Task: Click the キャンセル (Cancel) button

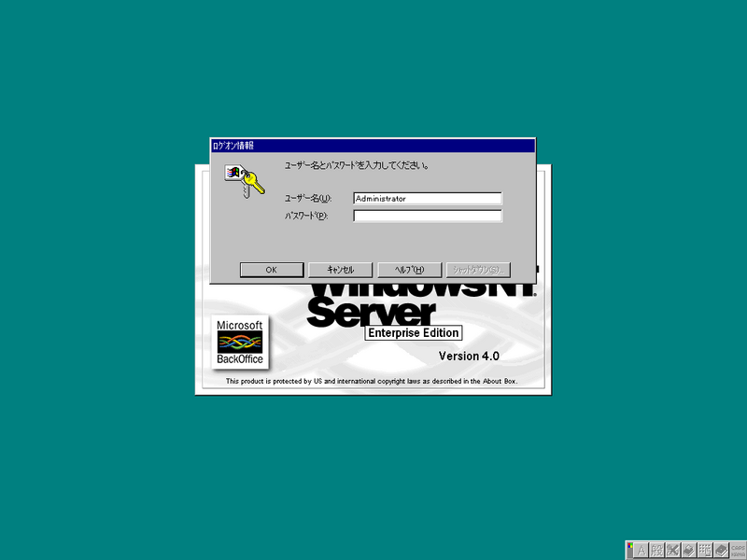Action: click(x=340, y=270)
